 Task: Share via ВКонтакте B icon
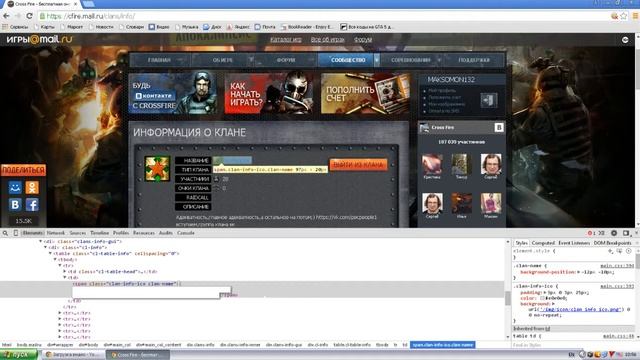15,204
